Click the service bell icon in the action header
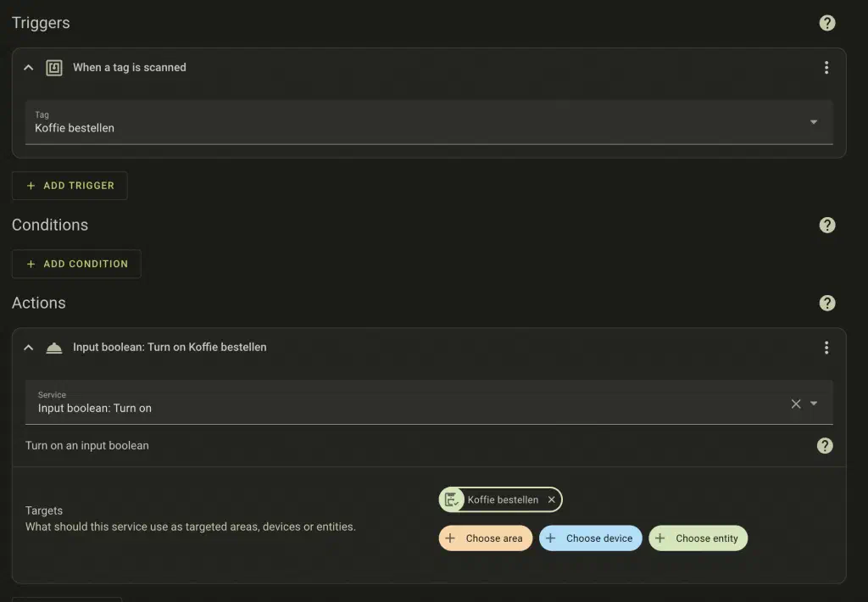The height and width of the screenshot is (602, 868). [x=54, y=348]
